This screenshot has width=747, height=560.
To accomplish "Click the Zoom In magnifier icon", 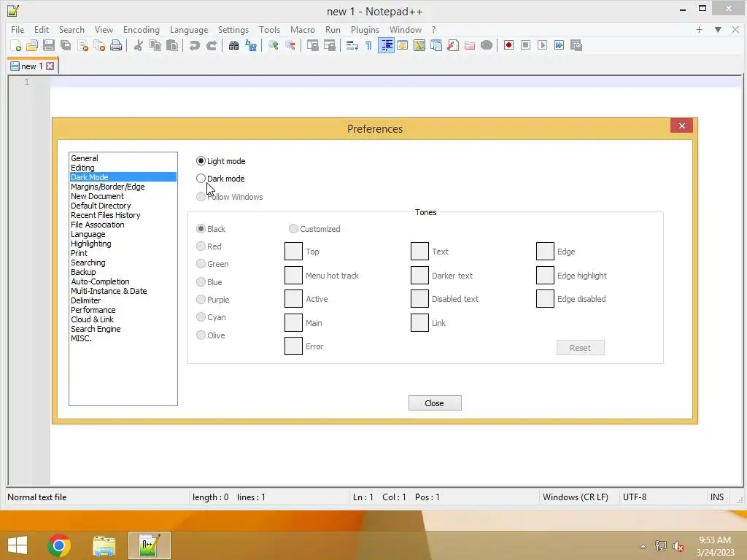I will [x=274, y=45].
